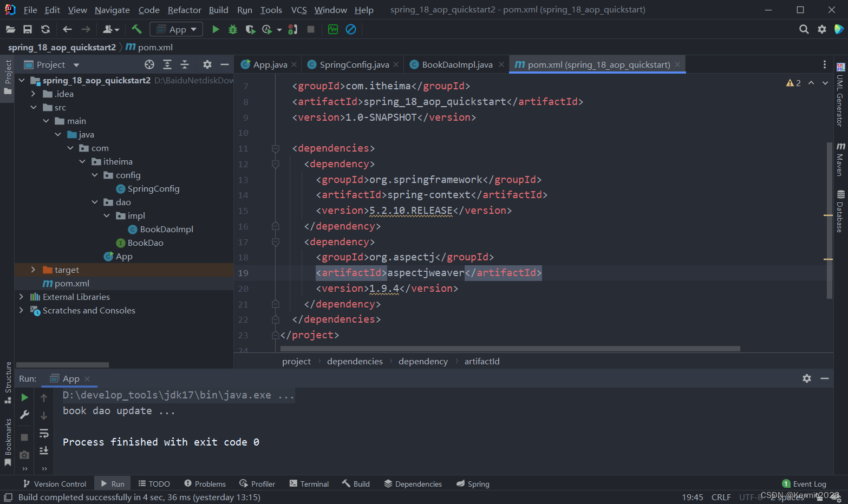This screenshot has height=504, width=848.
Task: Click wrench icon in Run panel
Action: (x=24, y=415)
